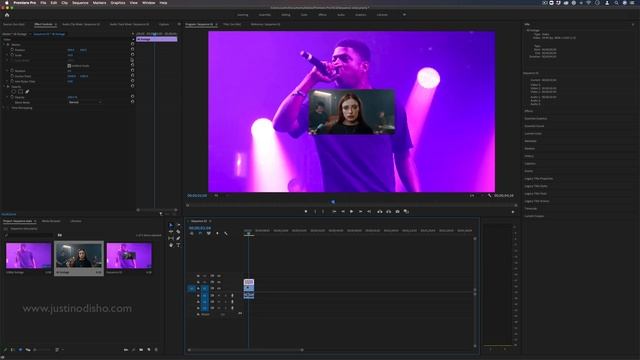Open Program monitor settings wrench

point(489,196)
